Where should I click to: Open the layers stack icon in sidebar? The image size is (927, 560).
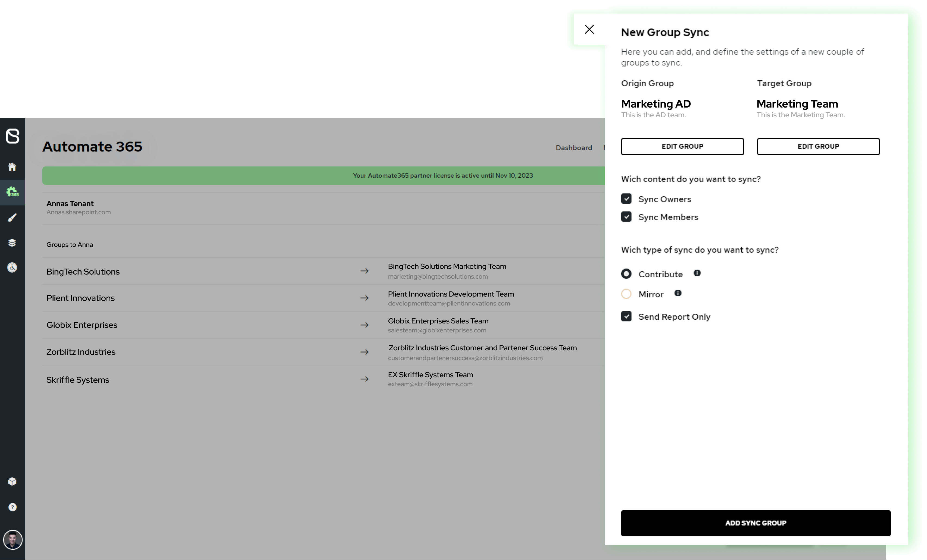(x=13, y=243)
